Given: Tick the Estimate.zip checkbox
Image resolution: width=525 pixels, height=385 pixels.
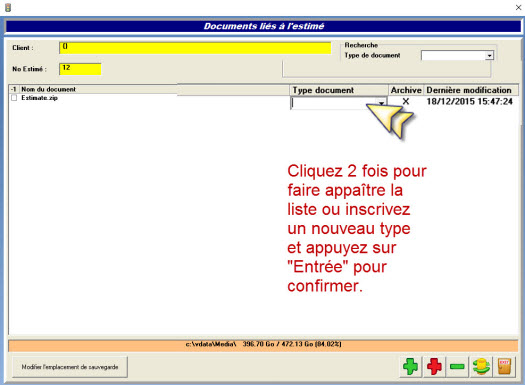Looking at the screenshot, I should (14, 98).
